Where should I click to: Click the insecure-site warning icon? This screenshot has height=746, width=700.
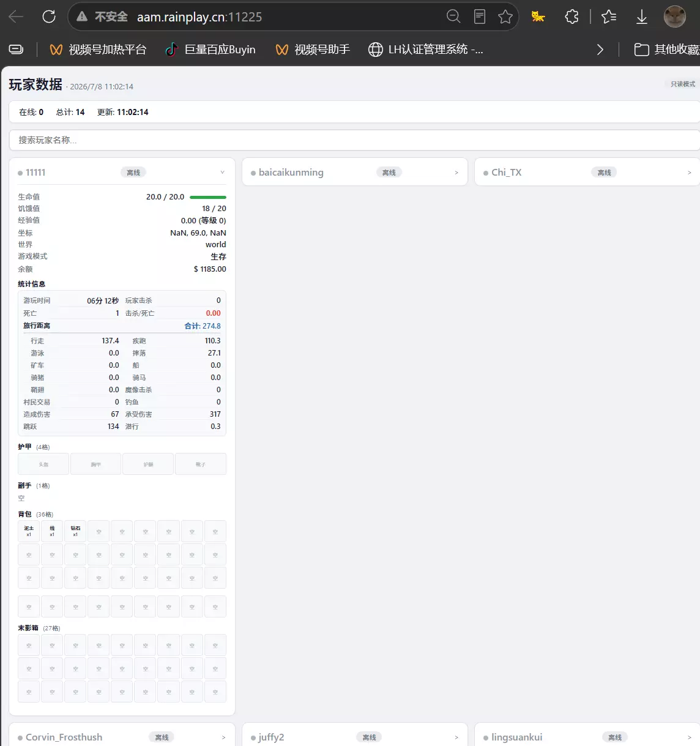(x=82, y=17)
